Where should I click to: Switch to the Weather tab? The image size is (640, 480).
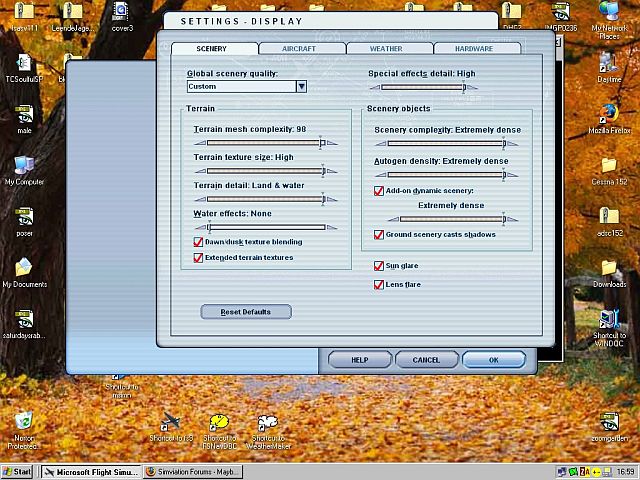point(390,48)
